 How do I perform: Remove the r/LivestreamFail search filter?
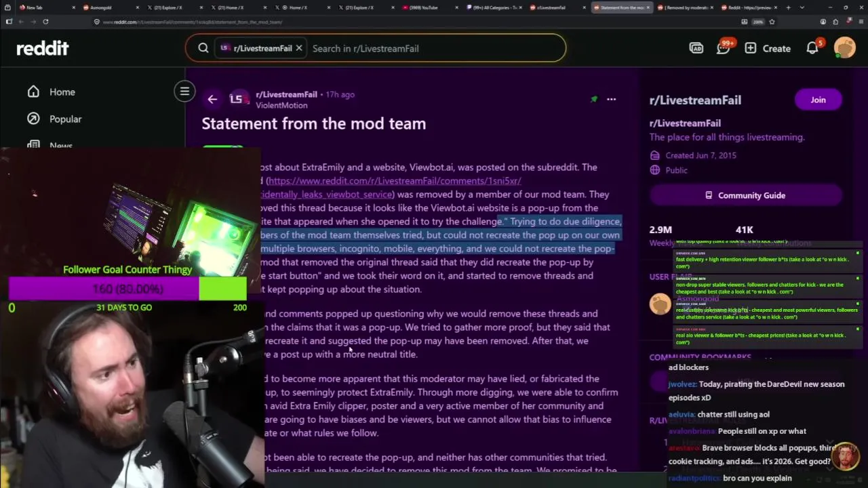[298, 48]
